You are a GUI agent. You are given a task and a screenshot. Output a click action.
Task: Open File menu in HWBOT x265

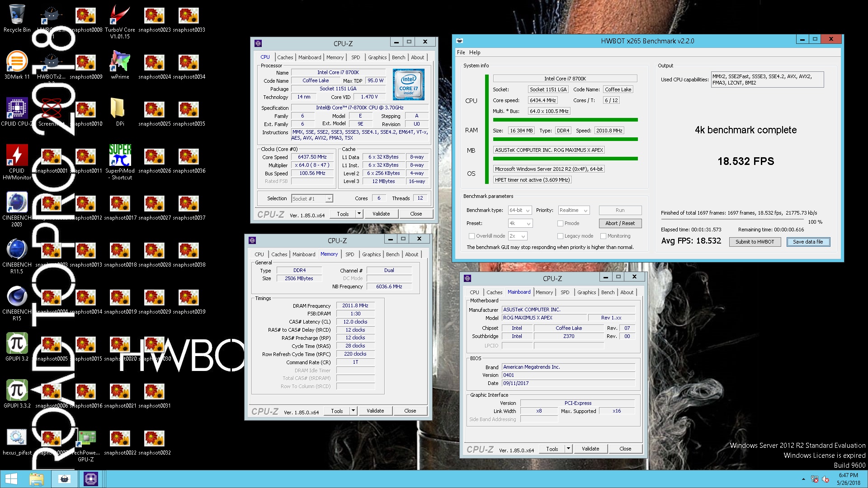pos(461,52)
